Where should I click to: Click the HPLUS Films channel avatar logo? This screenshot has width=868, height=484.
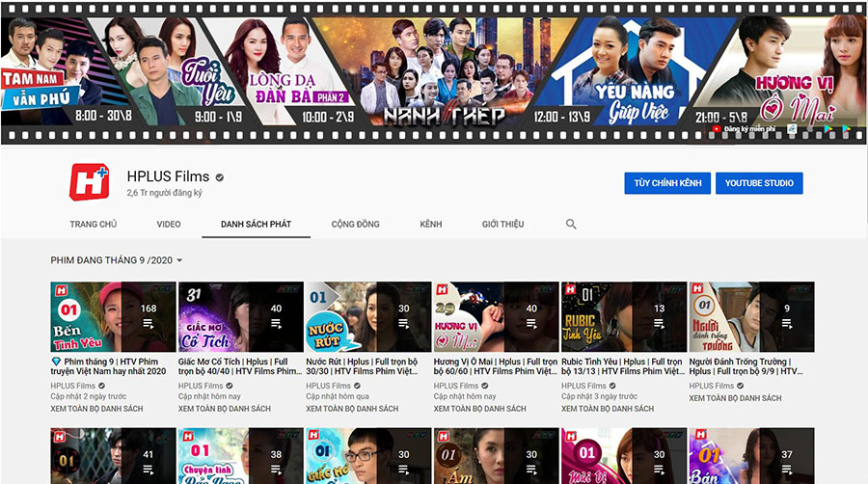[x=92, y=185]
